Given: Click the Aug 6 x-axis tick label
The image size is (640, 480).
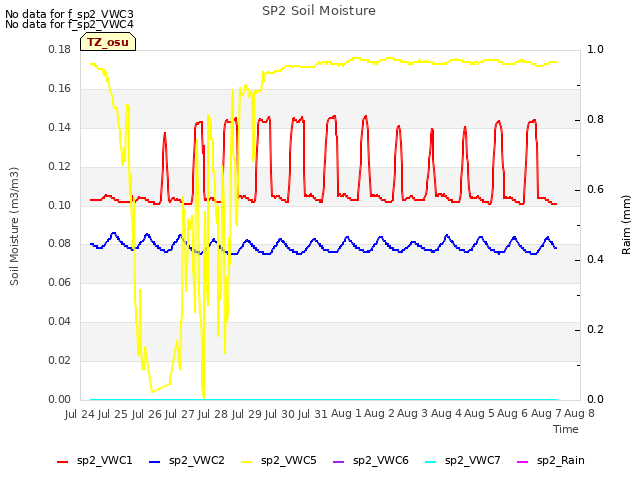Looking at the screenshot, I should click(513, 414).
